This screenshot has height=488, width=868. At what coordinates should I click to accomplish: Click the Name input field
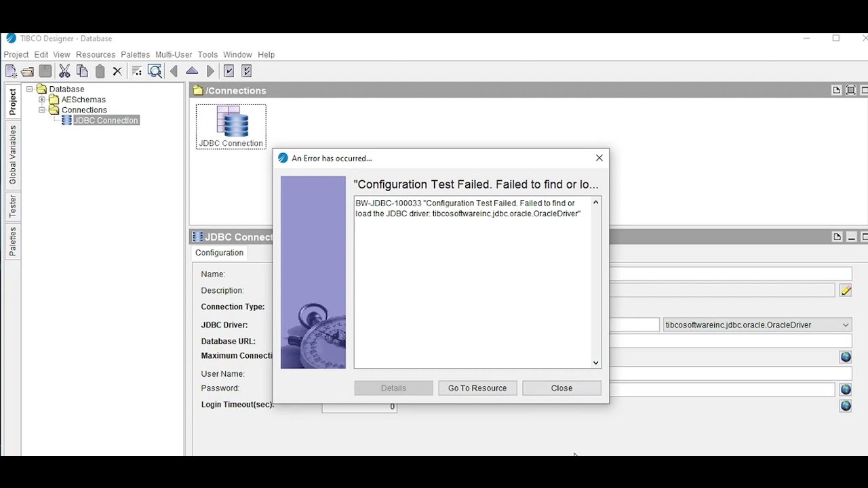tap(731, 274)
